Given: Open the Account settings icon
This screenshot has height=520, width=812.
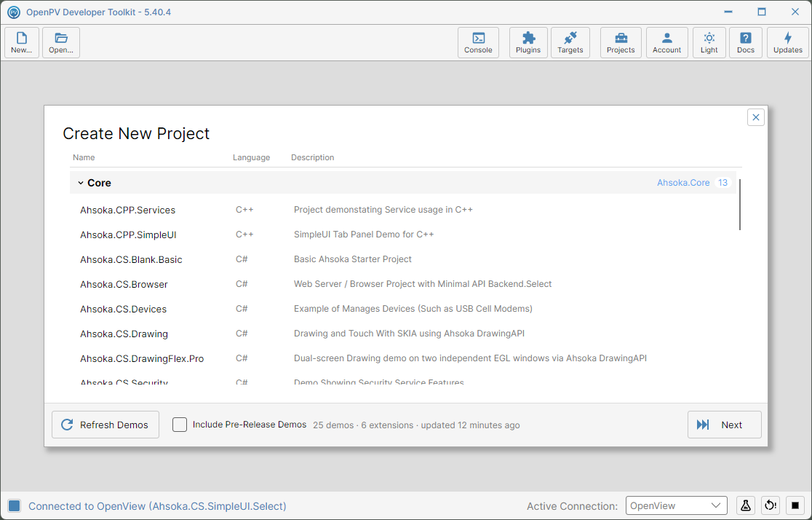Looking at the screenshot, I should [666, 42].
